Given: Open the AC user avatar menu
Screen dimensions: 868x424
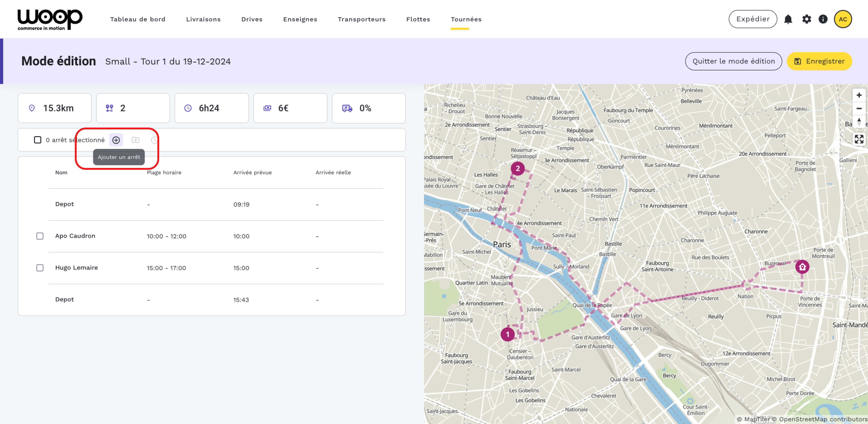Looking at the screenshot, I should (x=843, y=19).
